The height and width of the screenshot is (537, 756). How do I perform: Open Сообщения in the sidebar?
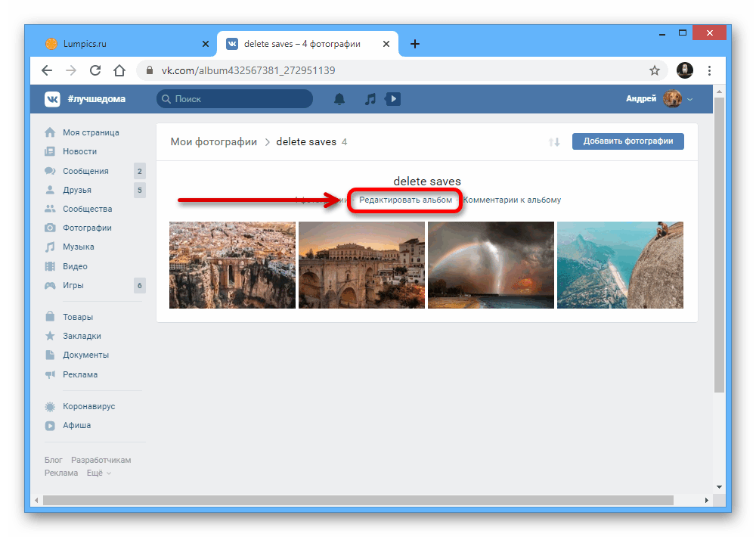point(85,171)
